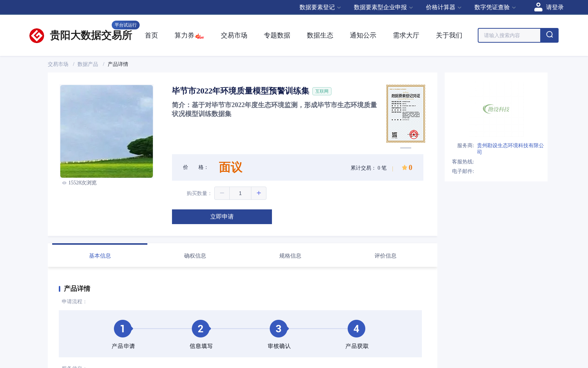Viewport: 588px width, 368px height.
Task: Click the HOT flame badge beside 算力券
Action: pos(200,36)
